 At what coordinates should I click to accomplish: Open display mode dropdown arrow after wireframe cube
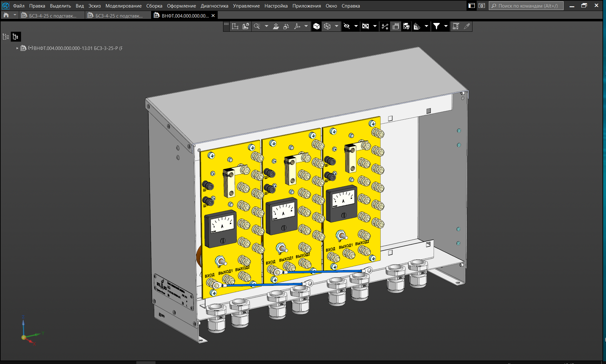click(x=336, y=26)
